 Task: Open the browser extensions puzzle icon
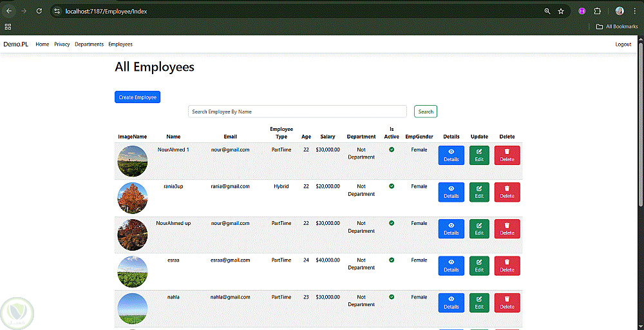point(597,11)
